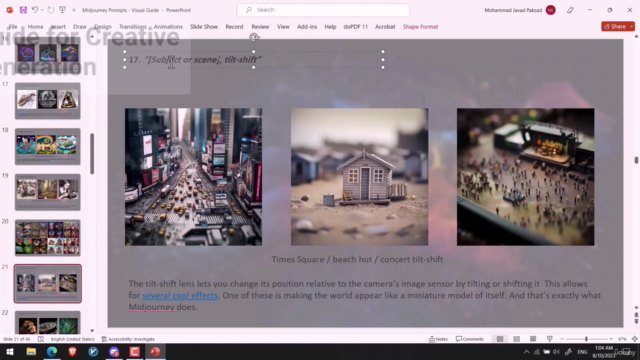Image resolution: width=640 pixels, height=360 pixels.
Task: Open the Draw tab
Action: 80,27
